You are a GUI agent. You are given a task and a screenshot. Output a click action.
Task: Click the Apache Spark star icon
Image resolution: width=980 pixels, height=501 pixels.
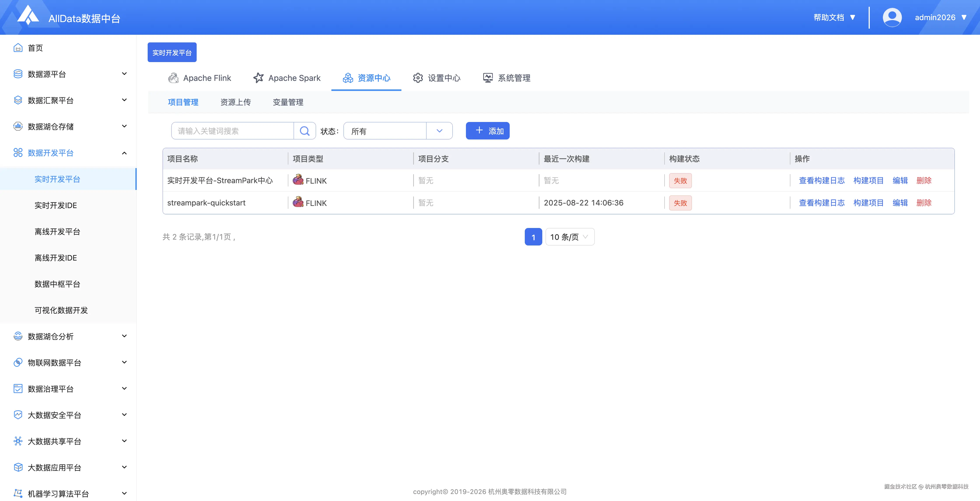coord(258,78)
